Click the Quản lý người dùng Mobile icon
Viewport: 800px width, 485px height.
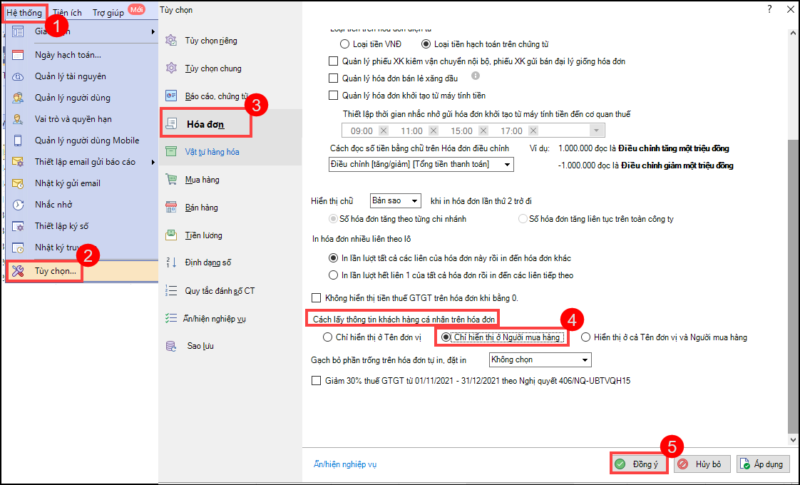(x=18, y=141)
